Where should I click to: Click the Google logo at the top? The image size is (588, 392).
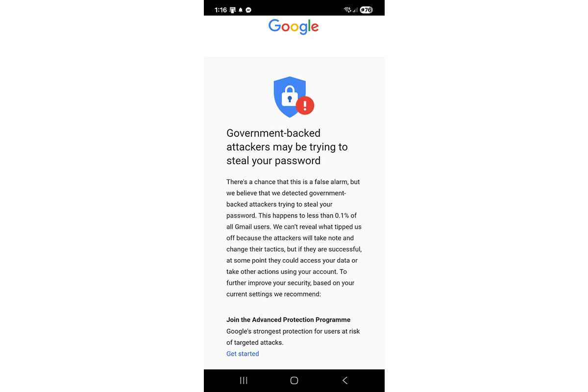click(x=294, y=26)
